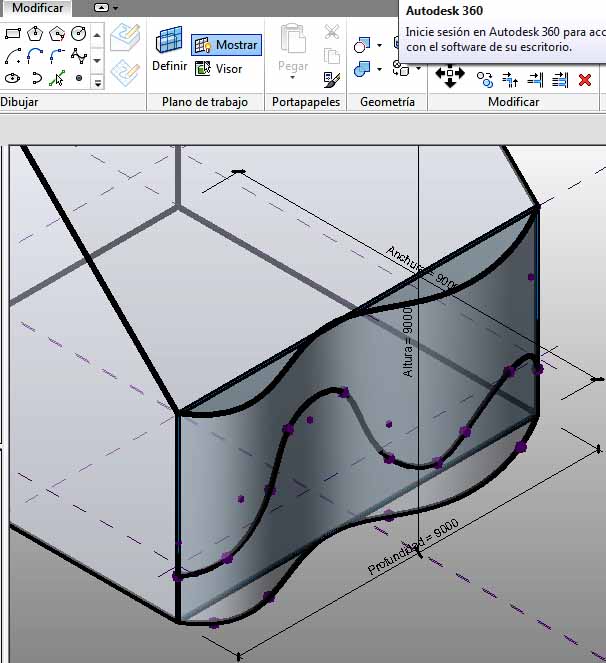Open the cut geometry dropdown arrow
Screen dimensions: 606x663
pyautogui.click(x=379, y=45)
